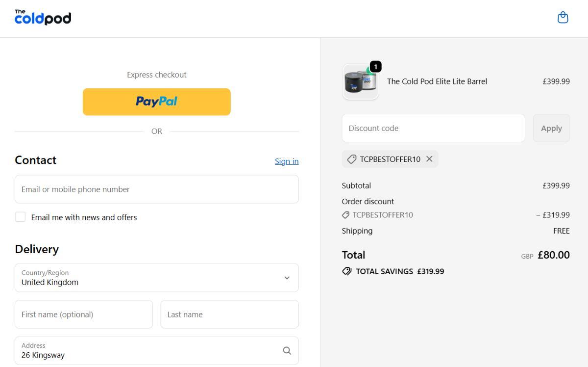
Task: Enable Email me with news and offers
Action: [20, 217]
